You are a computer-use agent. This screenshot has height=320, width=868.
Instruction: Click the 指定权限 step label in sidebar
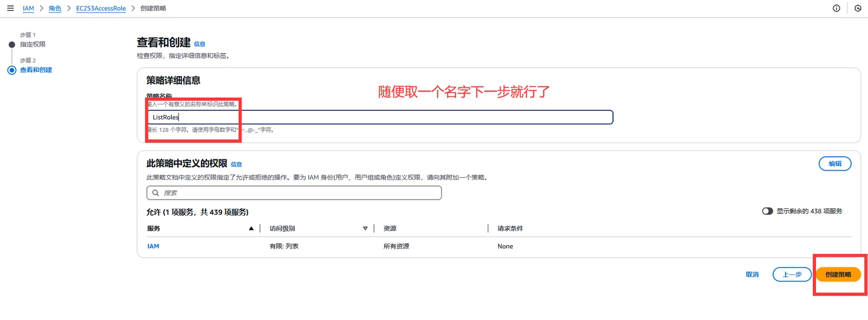(x=33, y=44)
